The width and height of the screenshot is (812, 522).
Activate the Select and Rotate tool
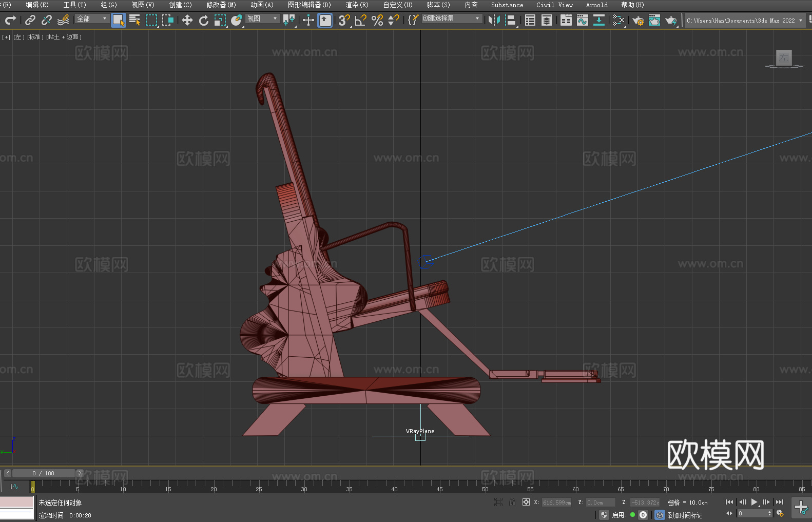click(x=204, y=20)
